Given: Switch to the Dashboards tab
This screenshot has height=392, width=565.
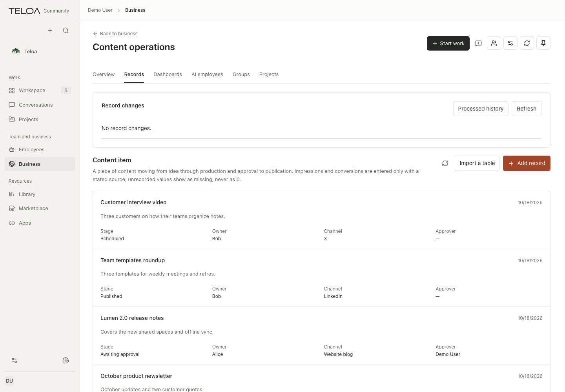Looking at the screenshot, I should [x=168, y=74].
